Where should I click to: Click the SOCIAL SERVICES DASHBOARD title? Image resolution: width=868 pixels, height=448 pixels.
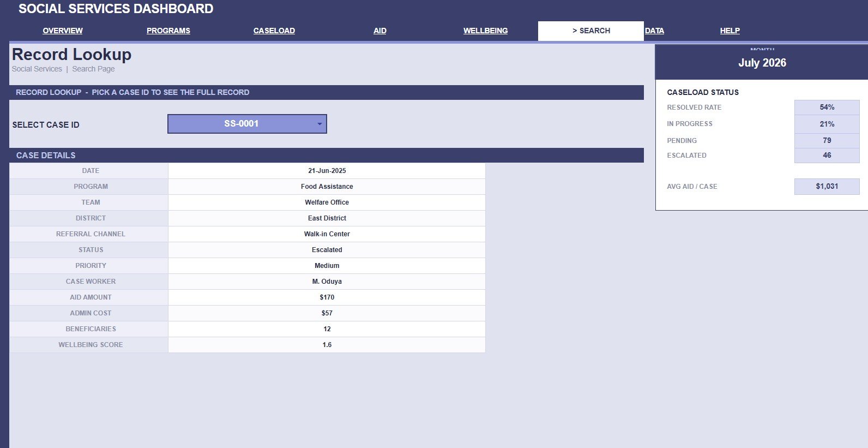tap(116, 9)
